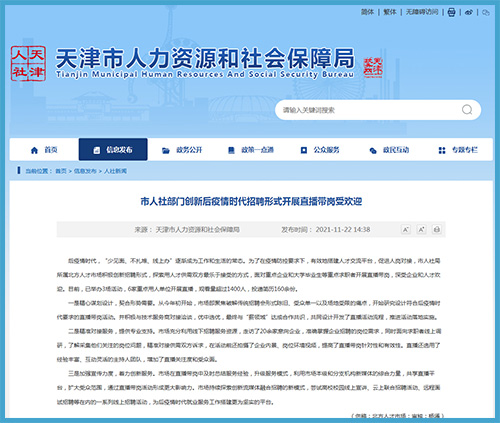Open the 政策一点通 navigation tab

(x=251, y=150)
